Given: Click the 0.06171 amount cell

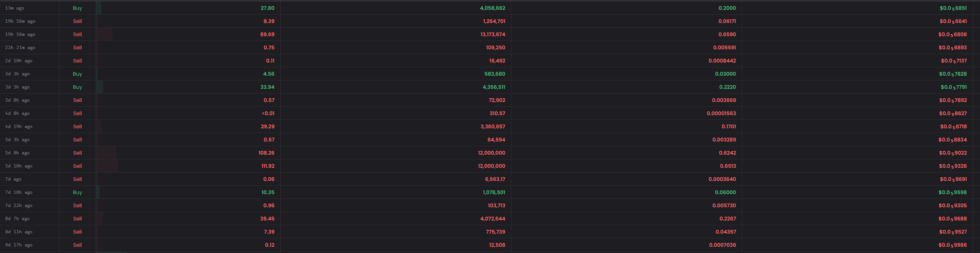Looking at the screenshot, I should (x=727, y=21).
